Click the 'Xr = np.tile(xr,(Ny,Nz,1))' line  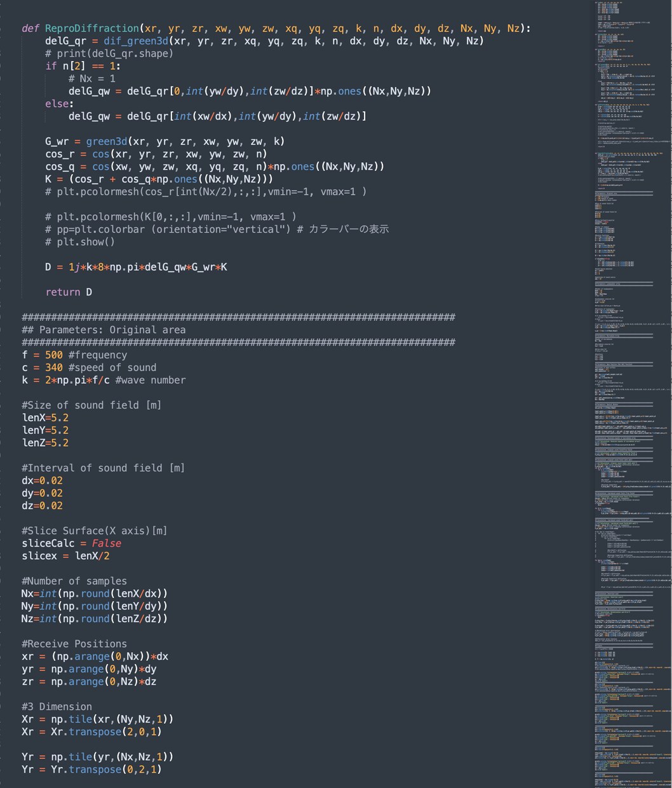(x=98, y=719)
